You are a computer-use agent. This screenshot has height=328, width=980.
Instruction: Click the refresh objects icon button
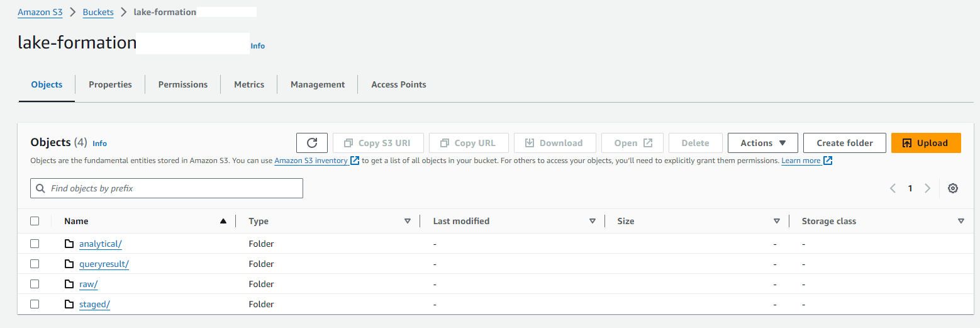pyautogui.click(x=312, y=143)
